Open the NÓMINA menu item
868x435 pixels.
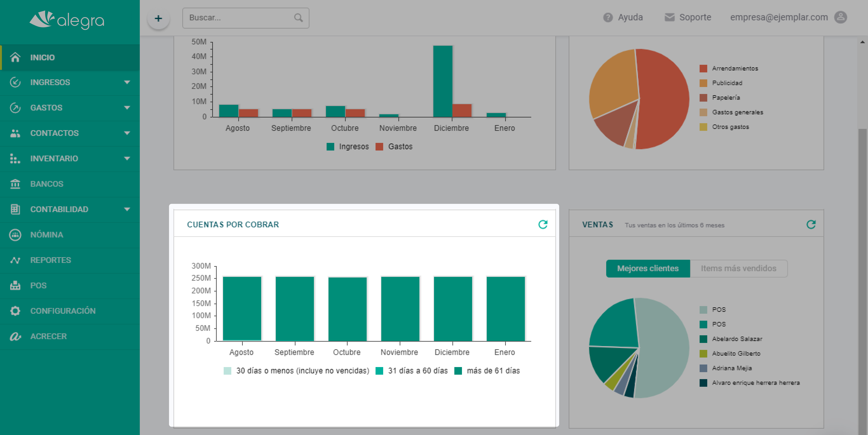70,235
